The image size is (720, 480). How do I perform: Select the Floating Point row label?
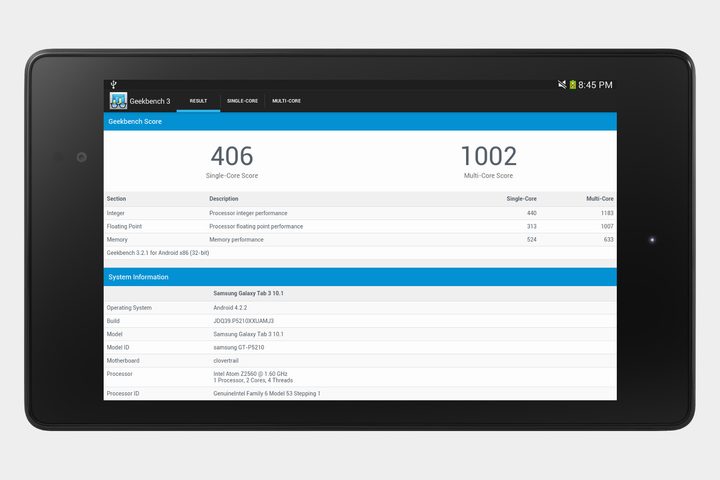click(124, 226)
